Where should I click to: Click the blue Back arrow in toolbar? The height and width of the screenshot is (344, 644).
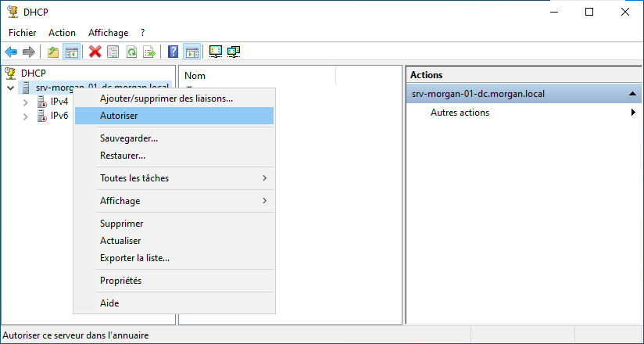[11, 52]
